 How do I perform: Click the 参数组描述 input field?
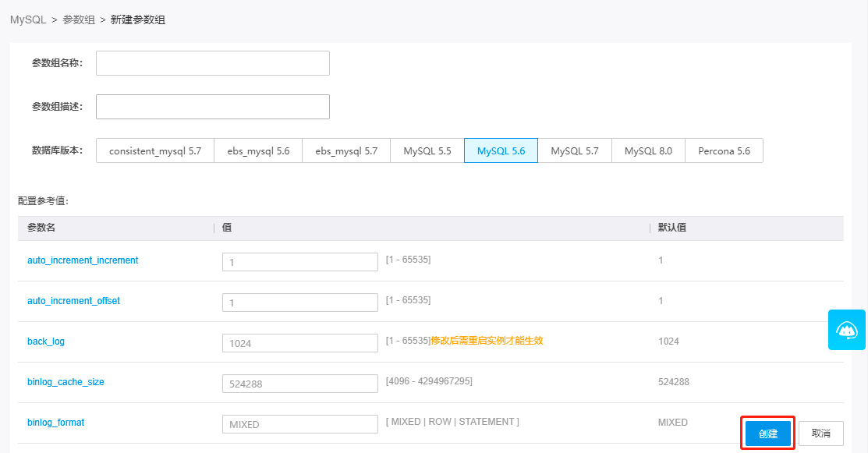[x=212, y=107]
